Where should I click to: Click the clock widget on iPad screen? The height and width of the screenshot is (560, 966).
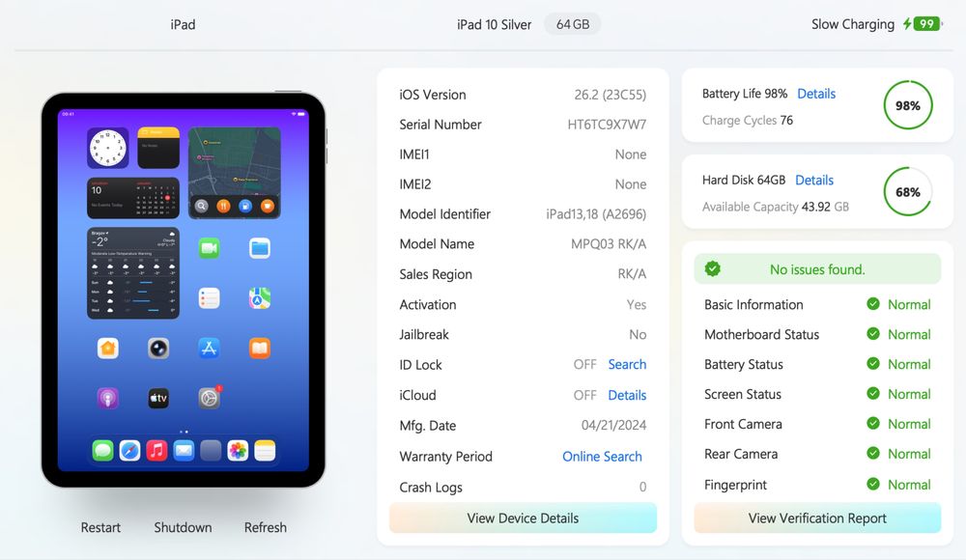(x=108, y=148)
